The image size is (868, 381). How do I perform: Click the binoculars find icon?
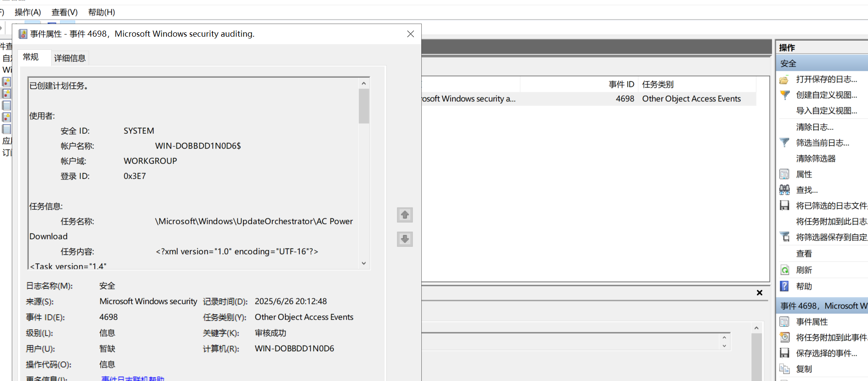click(x=784, y=190)
